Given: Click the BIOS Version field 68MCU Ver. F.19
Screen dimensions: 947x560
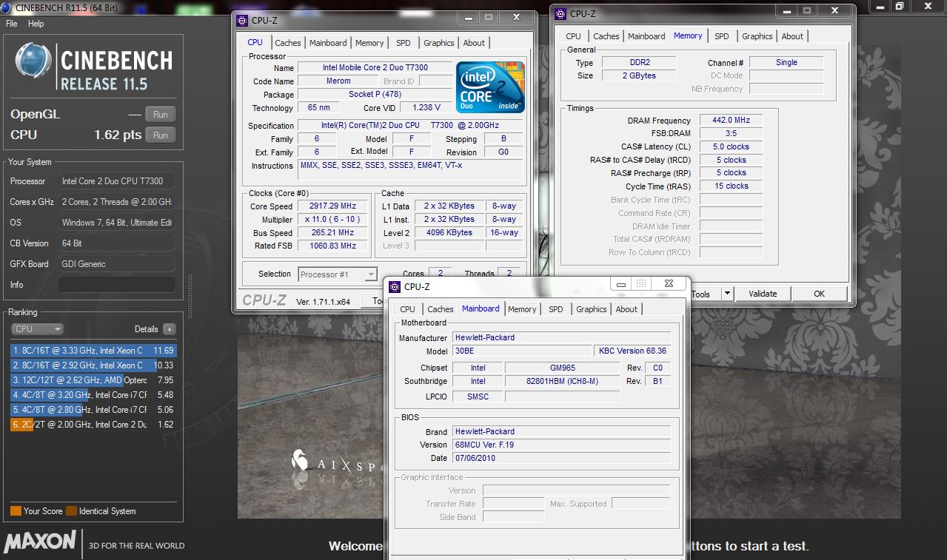Looking at the screenshot, I should [561, 445].
